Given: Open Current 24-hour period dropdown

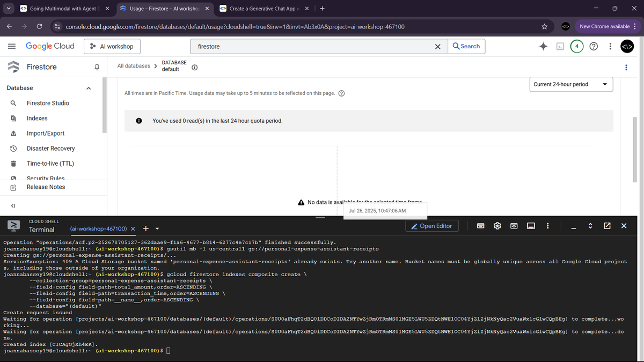Looking at the screenshot, I should [571, 84].
